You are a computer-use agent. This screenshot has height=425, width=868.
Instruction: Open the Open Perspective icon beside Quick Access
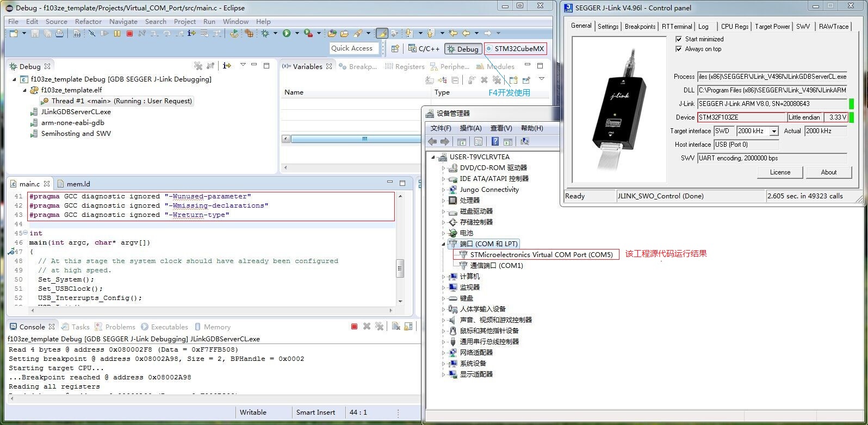395,48
